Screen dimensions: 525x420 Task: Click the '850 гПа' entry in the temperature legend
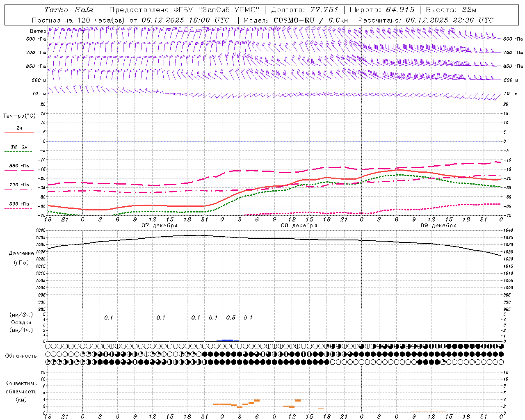[19, 166]
